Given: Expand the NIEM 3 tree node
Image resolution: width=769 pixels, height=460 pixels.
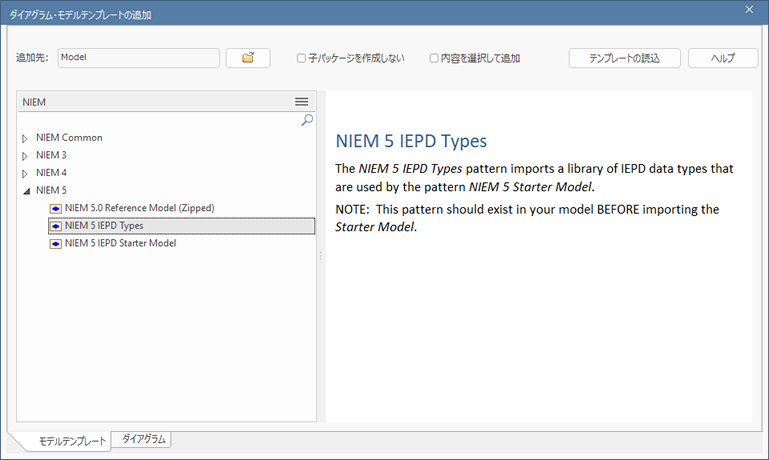Looking at the screenshot, I should click(x=25, y=156).
